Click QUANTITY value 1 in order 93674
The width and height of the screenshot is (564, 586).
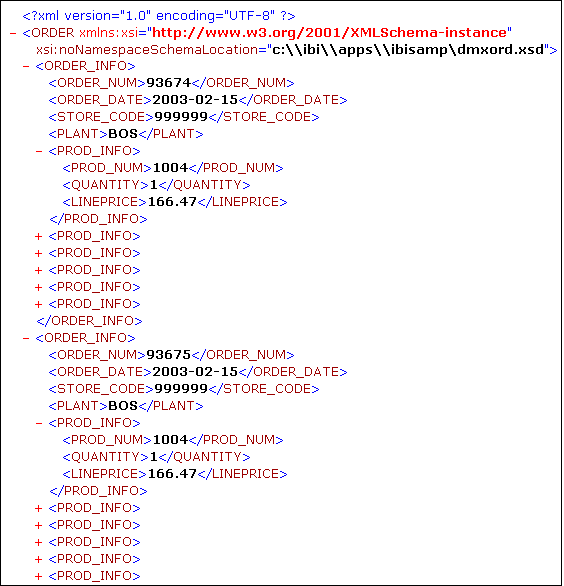coord(154,185)
